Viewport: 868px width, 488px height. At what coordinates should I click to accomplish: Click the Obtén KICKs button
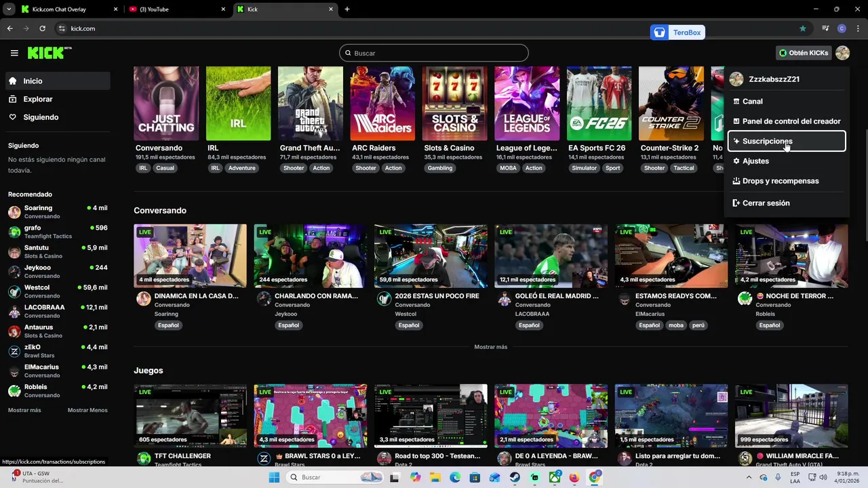(804, 53)
